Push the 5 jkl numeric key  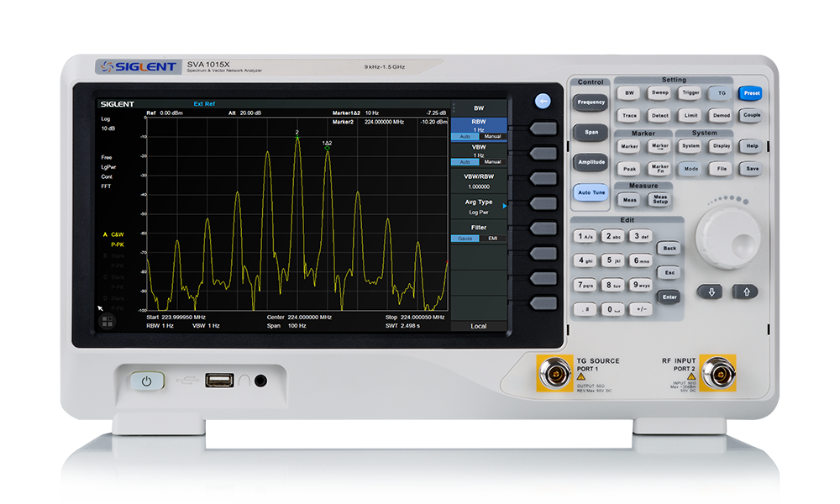tap(612, 261)
